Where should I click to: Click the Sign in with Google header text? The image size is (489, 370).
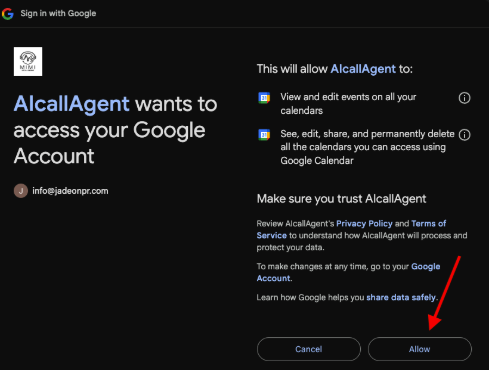[x=58, y=13]
